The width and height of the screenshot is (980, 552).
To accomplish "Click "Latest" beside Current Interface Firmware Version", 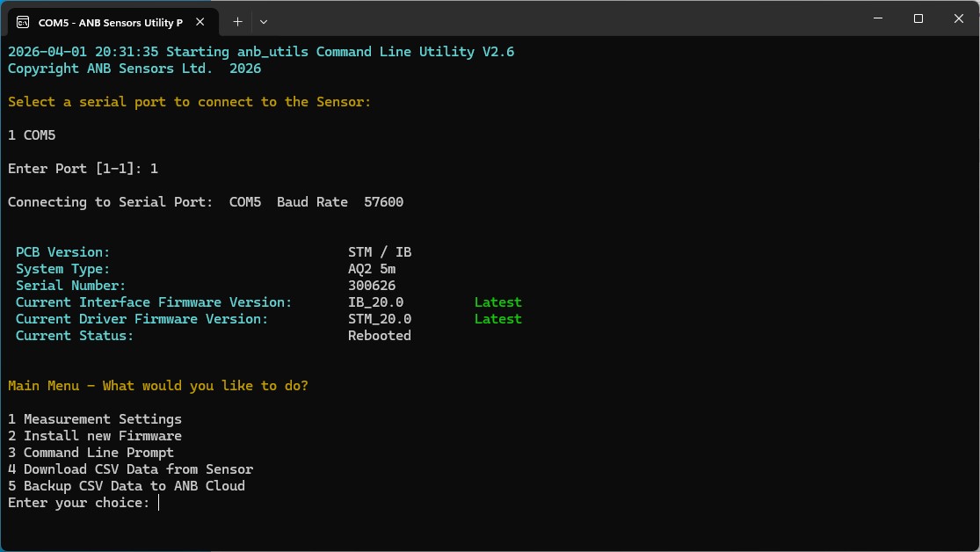I will pyautogui.click(x=497, y=301).
